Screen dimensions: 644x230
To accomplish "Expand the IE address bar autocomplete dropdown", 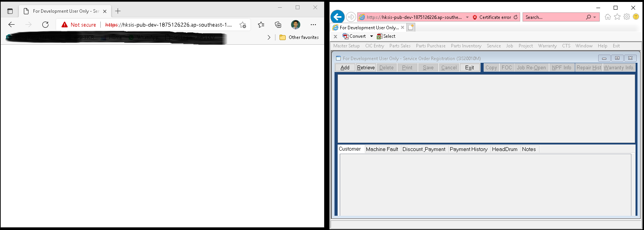I will click(x=467, y=17).
